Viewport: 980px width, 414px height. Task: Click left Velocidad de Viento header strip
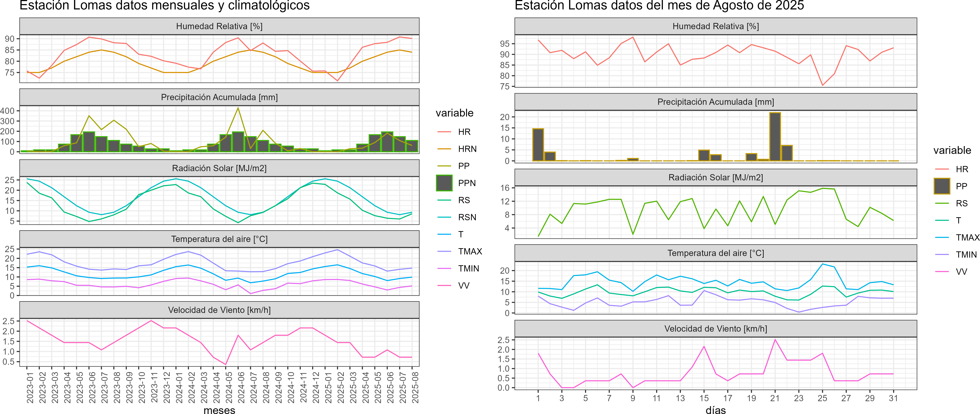(219, 310)
